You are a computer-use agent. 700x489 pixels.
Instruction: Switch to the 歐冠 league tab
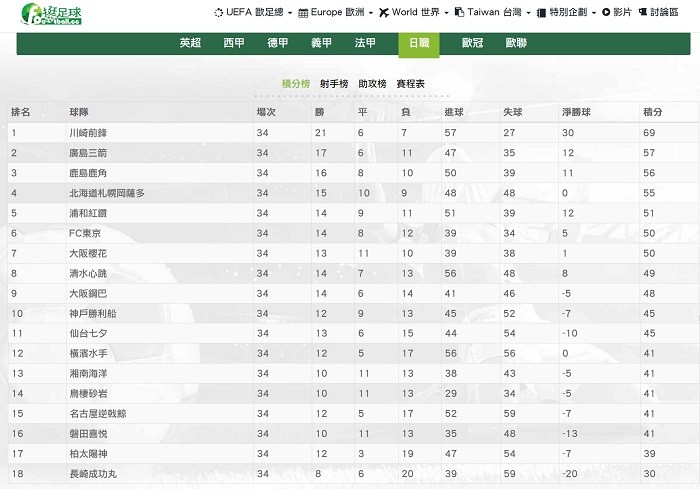472,43
